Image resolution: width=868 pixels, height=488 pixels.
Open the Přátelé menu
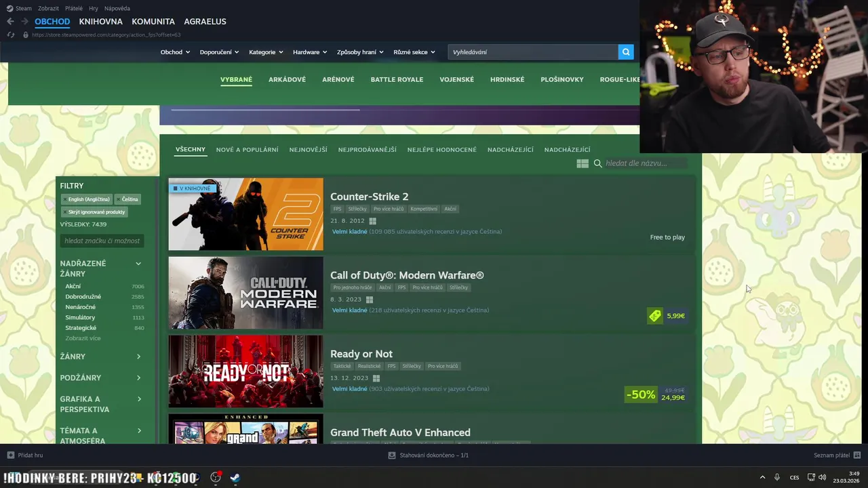coord(74,8)
